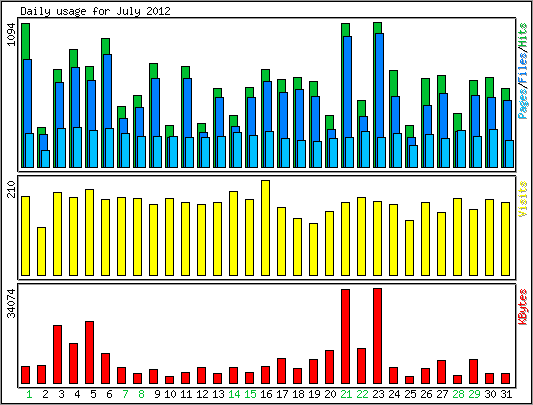Click day 30 on the x-axis
533x405 pixels.
490,394
